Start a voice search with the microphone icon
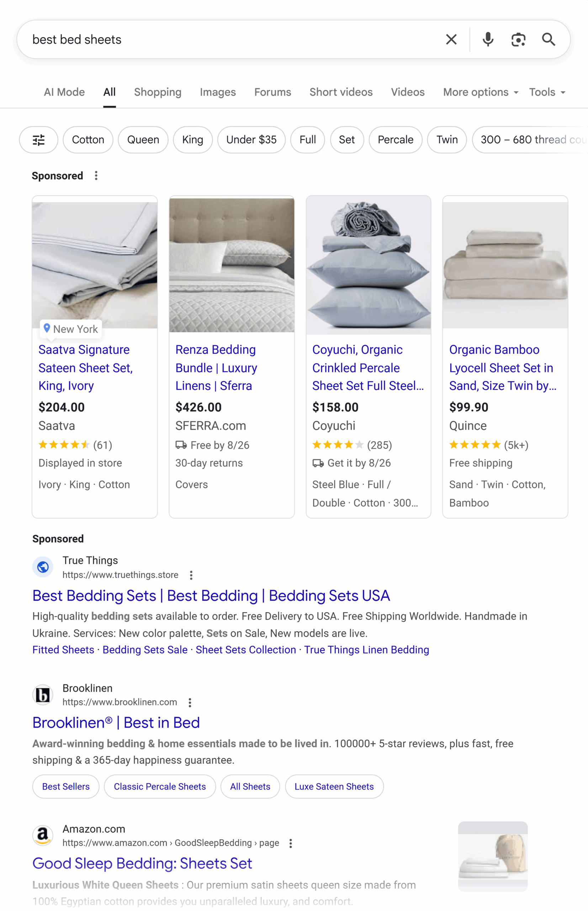This screenshot has width=588, height=911. [x=488, y=40]
